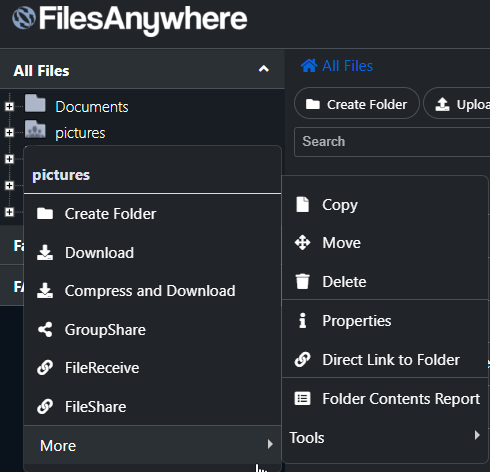The height and width of the screenshot is (472, 490).
Task: Expand the last tree node plus box
Action: point(9,212)
